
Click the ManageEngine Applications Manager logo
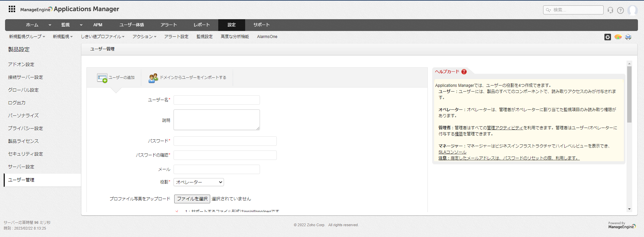pyautogui.click(x=70, y=9)
